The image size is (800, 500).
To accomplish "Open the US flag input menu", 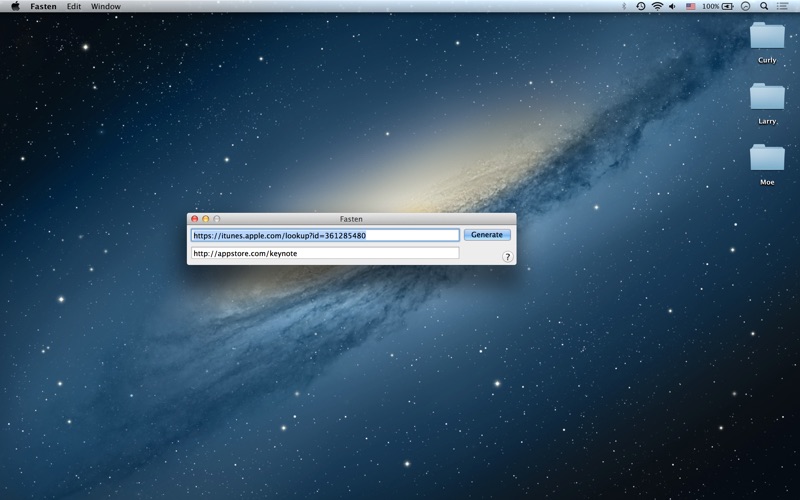I will (690, 6).
